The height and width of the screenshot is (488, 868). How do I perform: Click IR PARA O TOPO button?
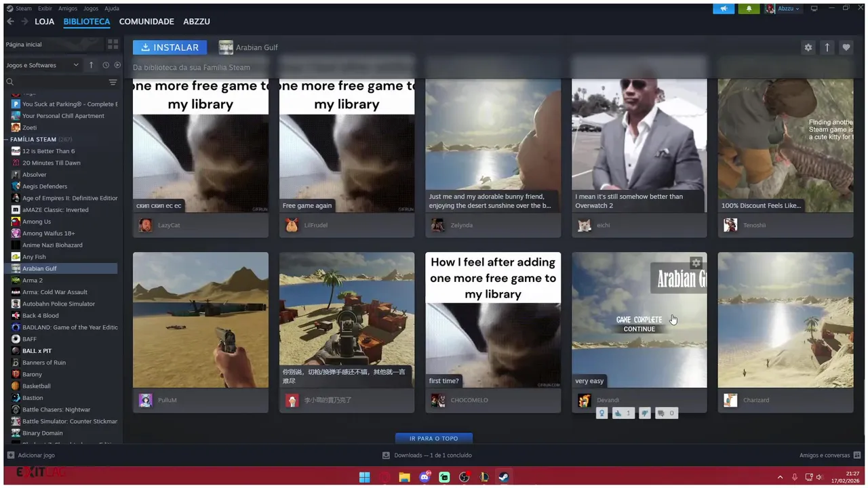pyautogui.click(x=434, y=439)
